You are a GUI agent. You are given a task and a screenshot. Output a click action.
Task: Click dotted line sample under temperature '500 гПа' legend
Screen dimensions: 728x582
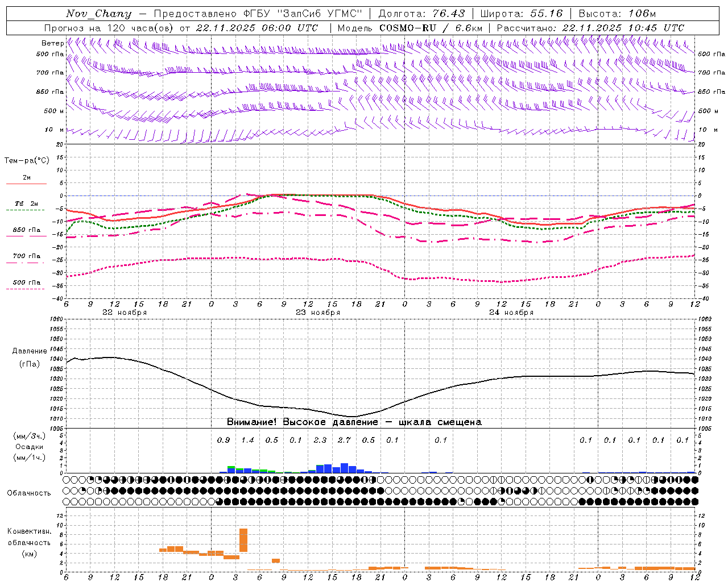(26, 289)
